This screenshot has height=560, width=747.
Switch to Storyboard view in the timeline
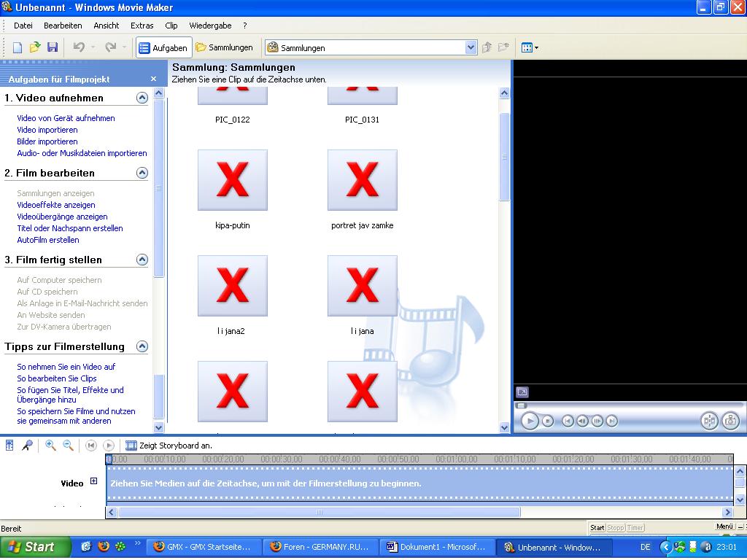pos(131,445)
